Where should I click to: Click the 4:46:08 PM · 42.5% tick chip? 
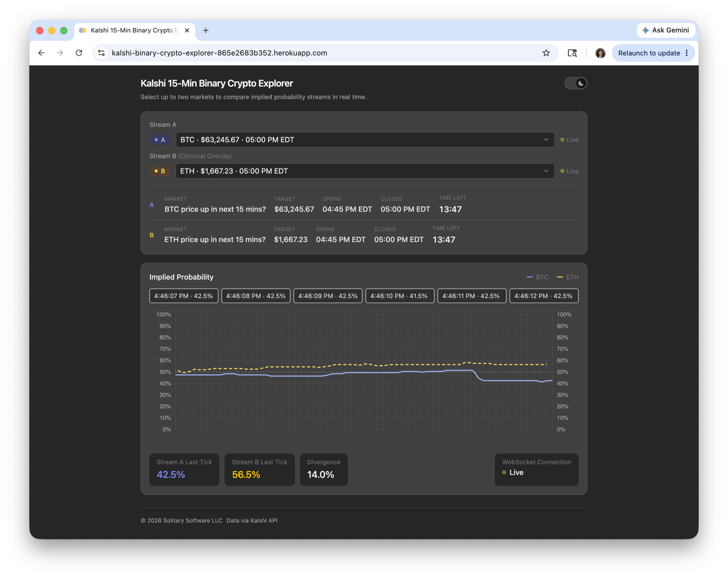tap(256, 296)
